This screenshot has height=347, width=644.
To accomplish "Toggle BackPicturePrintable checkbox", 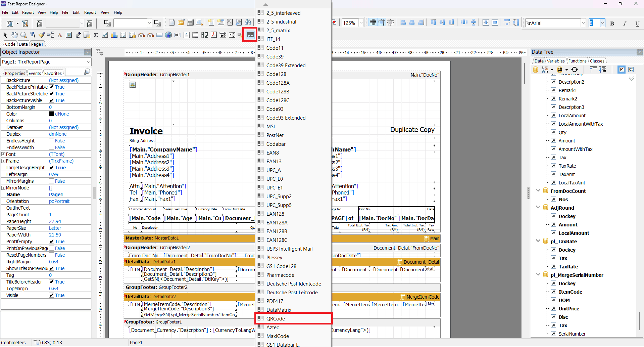I will [51, 87].
